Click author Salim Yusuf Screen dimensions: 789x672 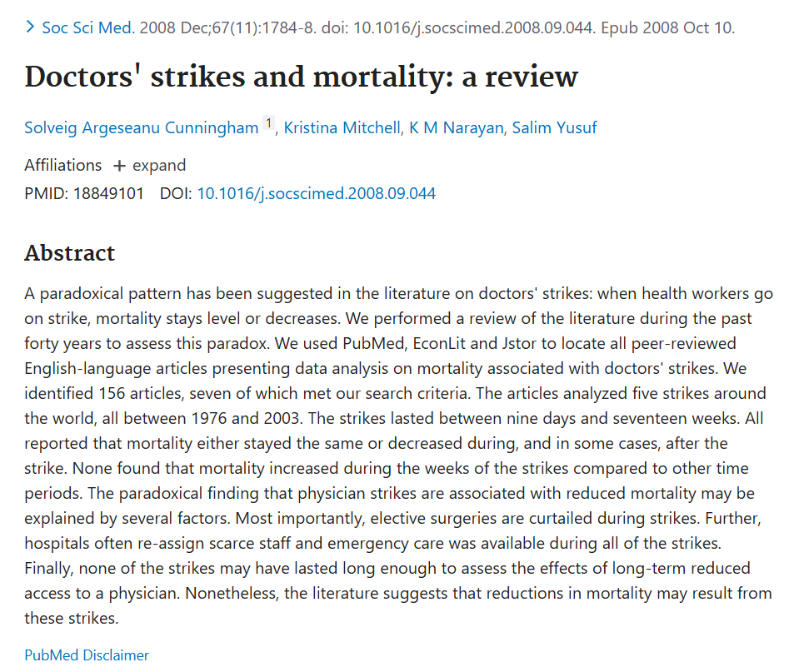click(x=554, y=127)
